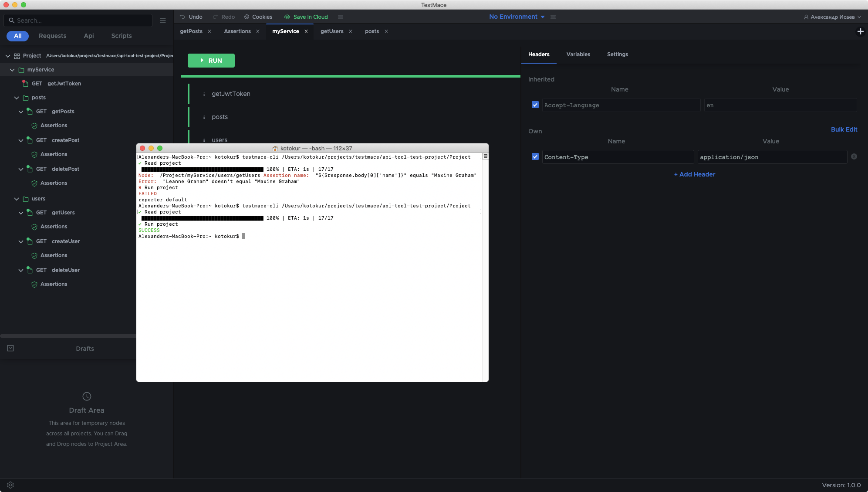The height and width of the screenshot is (492, 868).
Task: Uncheck the Accept-Language header checkbox
Action: (x=535, y=105)
